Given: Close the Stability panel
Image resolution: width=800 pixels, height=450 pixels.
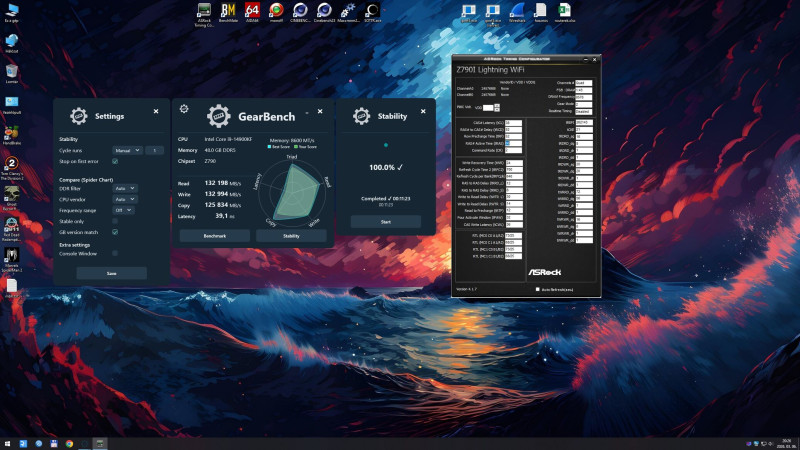Looking at the screenshot, I should click(x=423, y=111).
